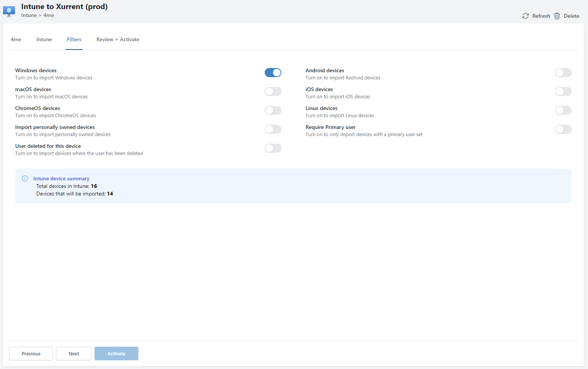Switch to the 4me tab
The height and width of the screenshot is (369, 588).
pyautogui.click(x=16, y=39)
